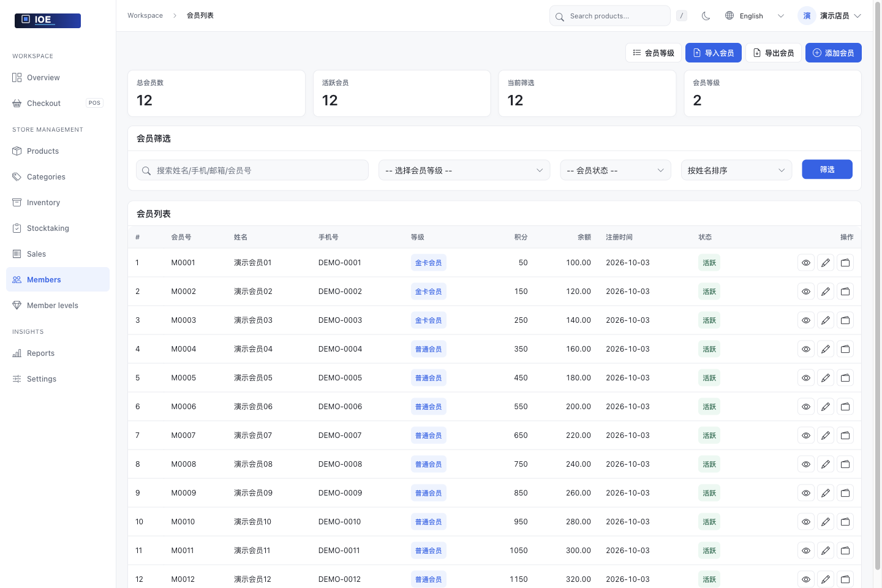The image size is (882, 588).
Task: Click the 筛选 filter button
Action: 827,170
